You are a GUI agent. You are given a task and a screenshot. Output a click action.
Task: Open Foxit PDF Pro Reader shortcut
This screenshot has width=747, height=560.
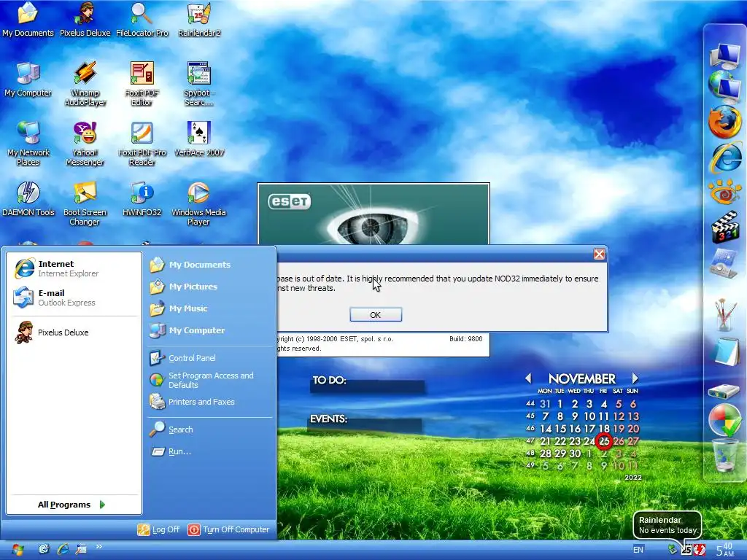click(x=142, y=144)
